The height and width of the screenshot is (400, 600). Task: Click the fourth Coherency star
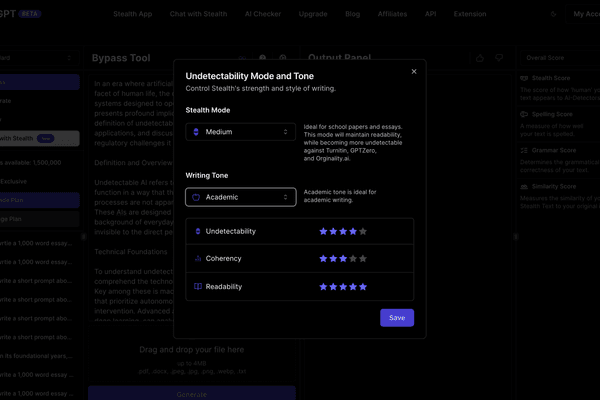(350, 258)
